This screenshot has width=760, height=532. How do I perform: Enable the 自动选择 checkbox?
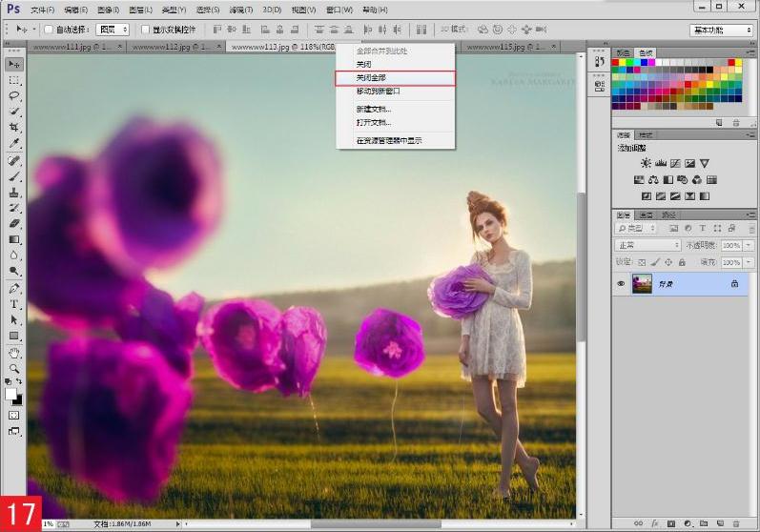49,30
